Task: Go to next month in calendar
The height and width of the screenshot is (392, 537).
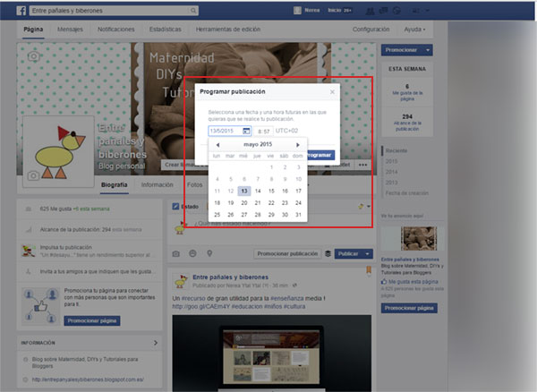Action: [x=298, y=145]
